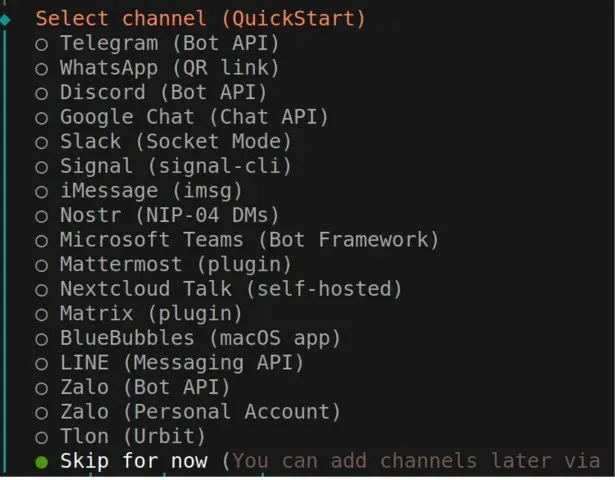Click the Select channel (QuickStart) heading
Screen dimensions: 615x480
200,18
